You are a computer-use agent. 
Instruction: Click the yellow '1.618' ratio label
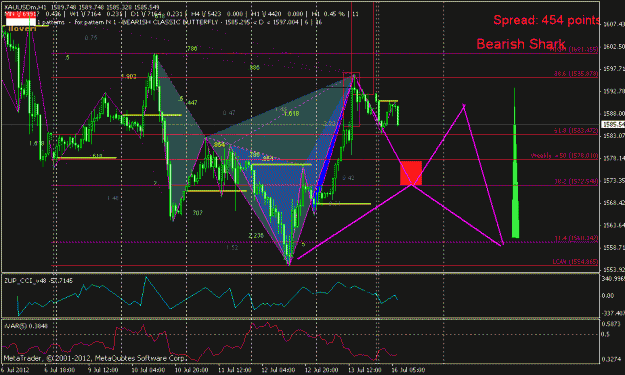pos(291,114)
